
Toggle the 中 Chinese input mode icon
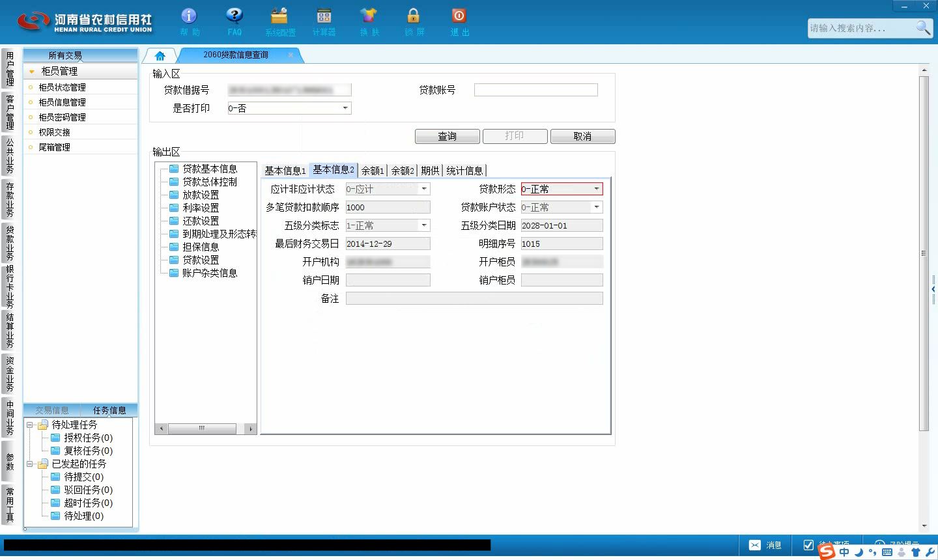click(844, 552)
